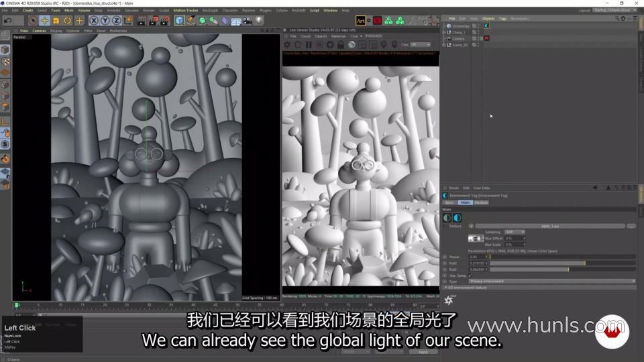
Task: Open the Script menu
Action: [x=314, y=10]
